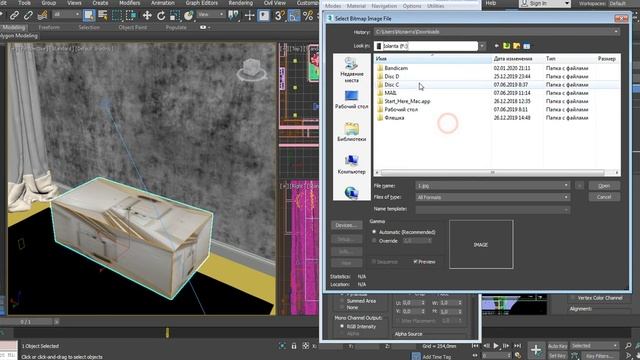Image resolution: width=640 pixels, height=360 pixels.
Task: Switch to Object Paint ribbon tab
Action: click(133, 27)
